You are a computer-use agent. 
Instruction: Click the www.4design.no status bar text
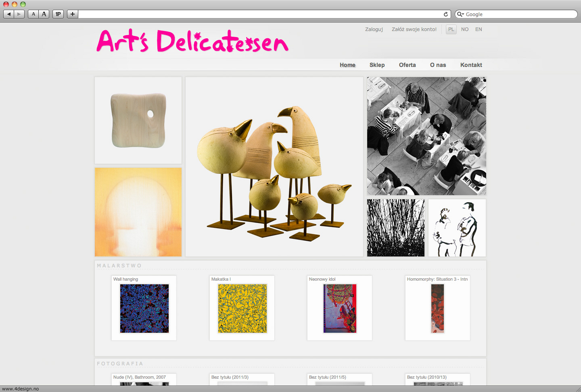[21, 389]
